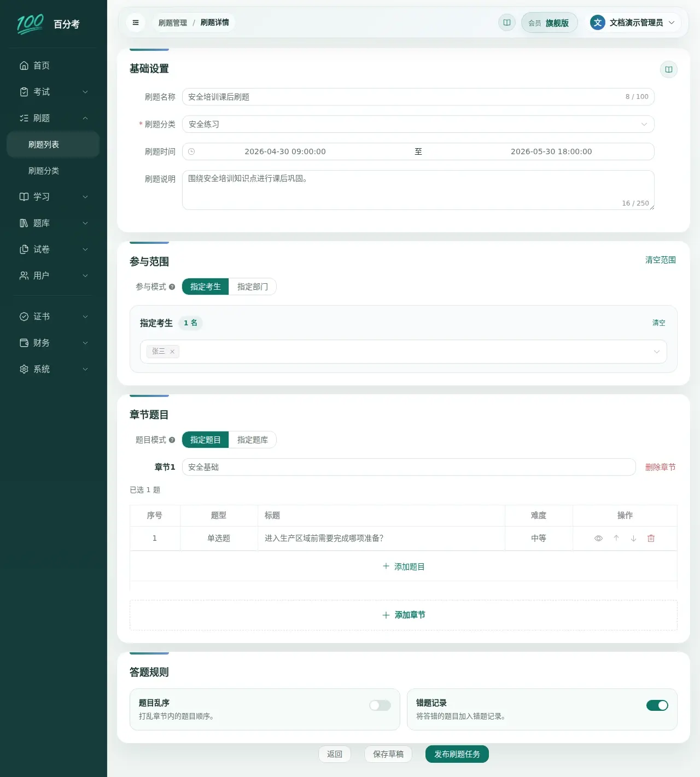The height and width of the screenshot is (777, 700).
Task: Click the 刷题名称 input field
Action: pos(418,97)
